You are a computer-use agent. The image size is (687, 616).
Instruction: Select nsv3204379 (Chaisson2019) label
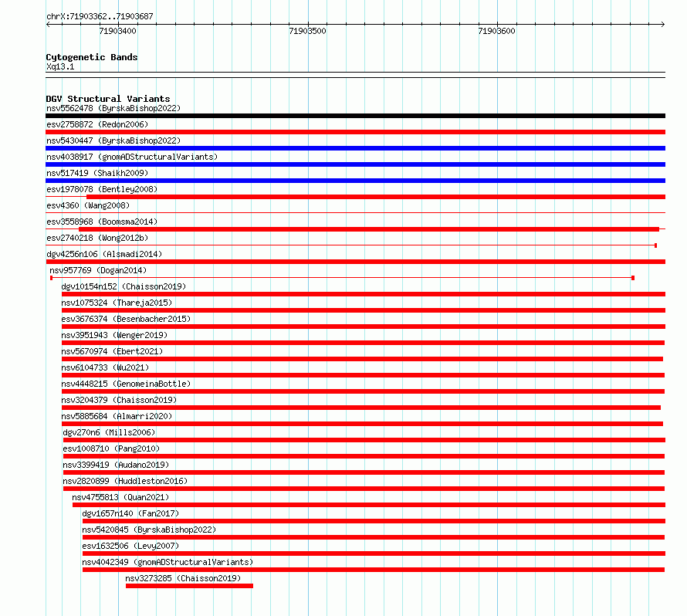119,400
